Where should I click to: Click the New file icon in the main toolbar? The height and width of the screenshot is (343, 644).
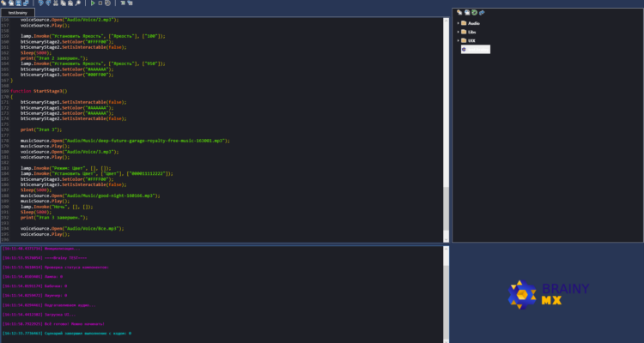3,3
